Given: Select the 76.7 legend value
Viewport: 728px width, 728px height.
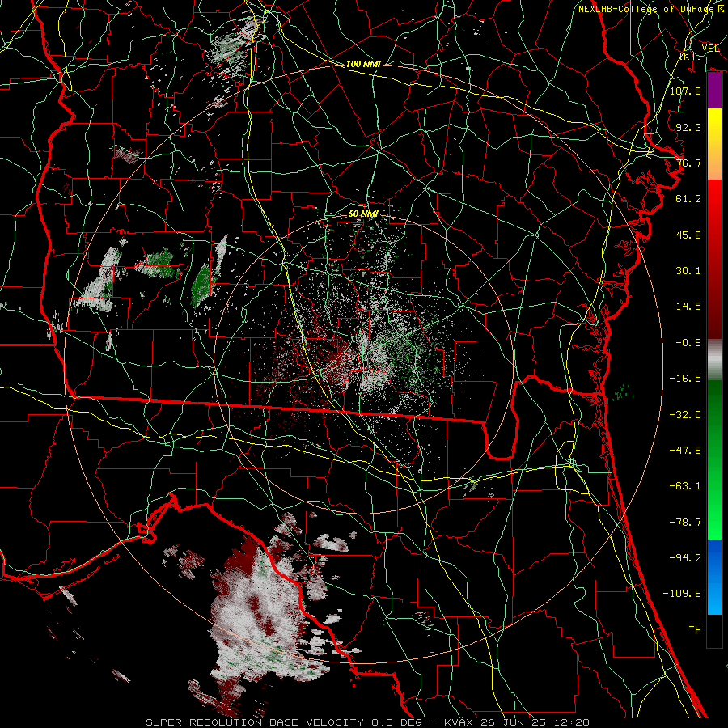Looking at the screenshot, I should pyautogui.click(x=688, y=163).
